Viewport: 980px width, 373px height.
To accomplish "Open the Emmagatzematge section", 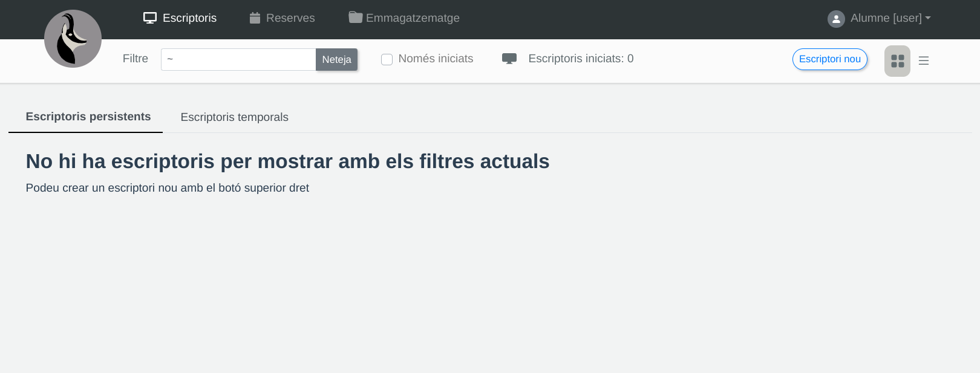I will 413,18.
